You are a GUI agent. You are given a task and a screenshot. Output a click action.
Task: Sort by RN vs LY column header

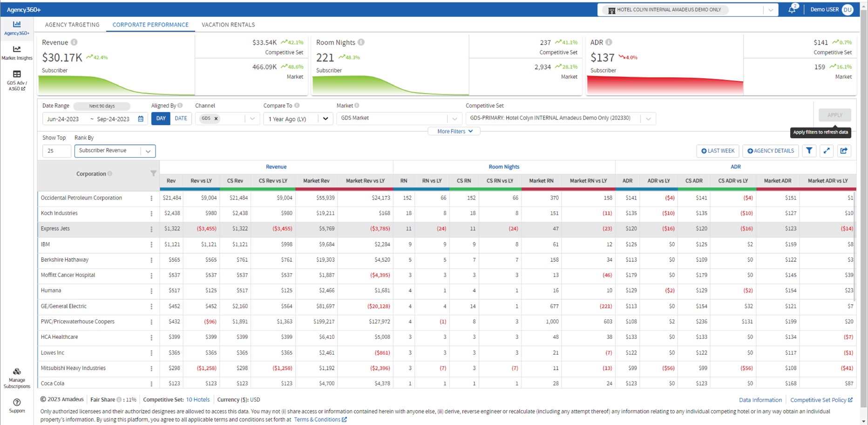coord(432,181)
